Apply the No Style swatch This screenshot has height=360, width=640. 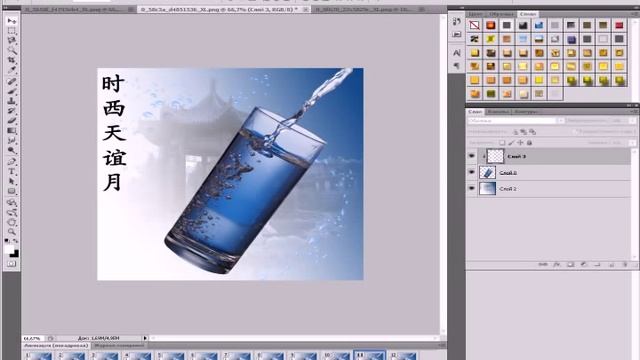(x=474, y=25)
